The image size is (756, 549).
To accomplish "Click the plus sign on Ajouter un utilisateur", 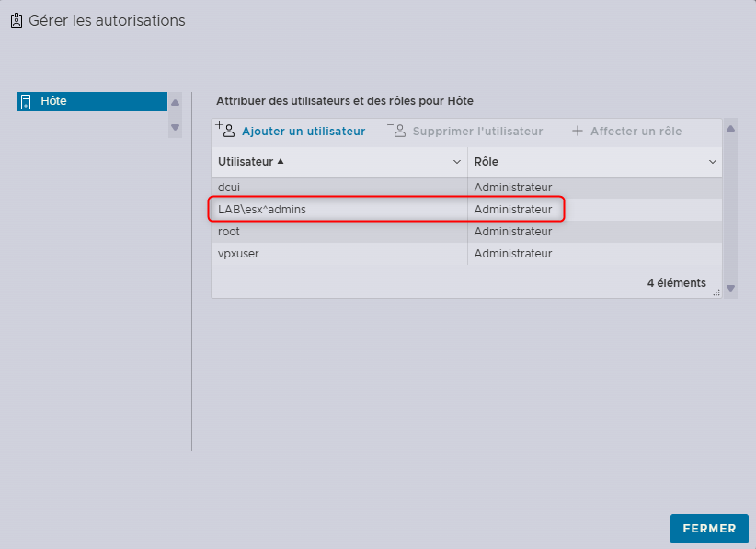I will coord(219,126).
